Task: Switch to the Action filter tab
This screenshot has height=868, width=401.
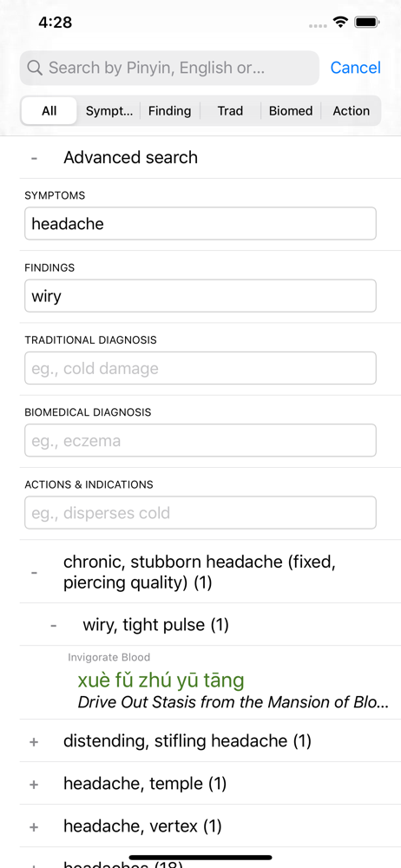Action: tap(352, 111)
